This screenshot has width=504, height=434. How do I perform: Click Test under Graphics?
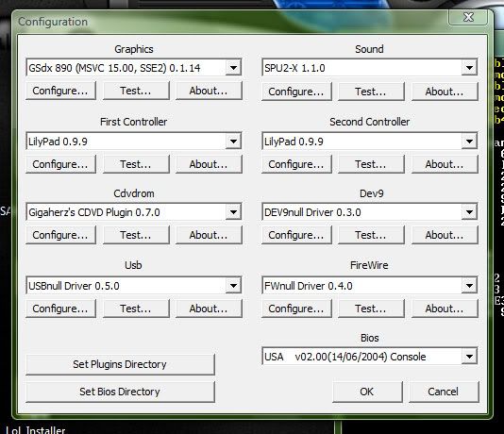[136, 91]
